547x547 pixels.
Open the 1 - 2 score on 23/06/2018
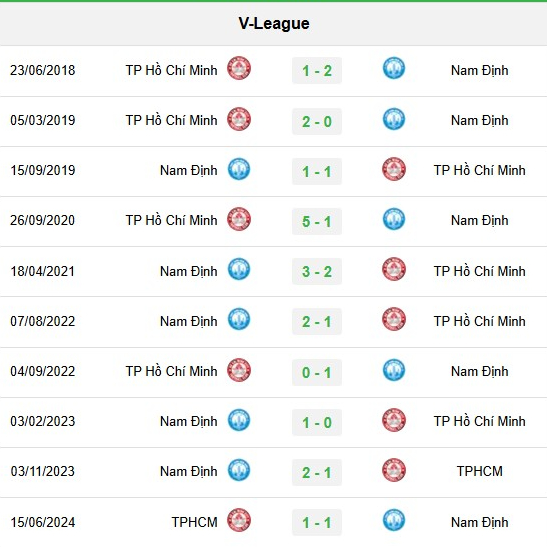point(317,71)
